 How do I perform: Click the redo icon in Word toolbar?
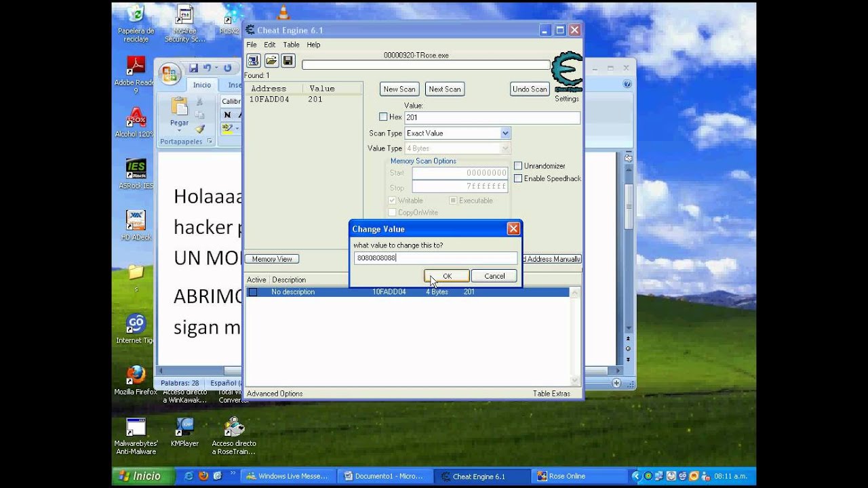227,68
